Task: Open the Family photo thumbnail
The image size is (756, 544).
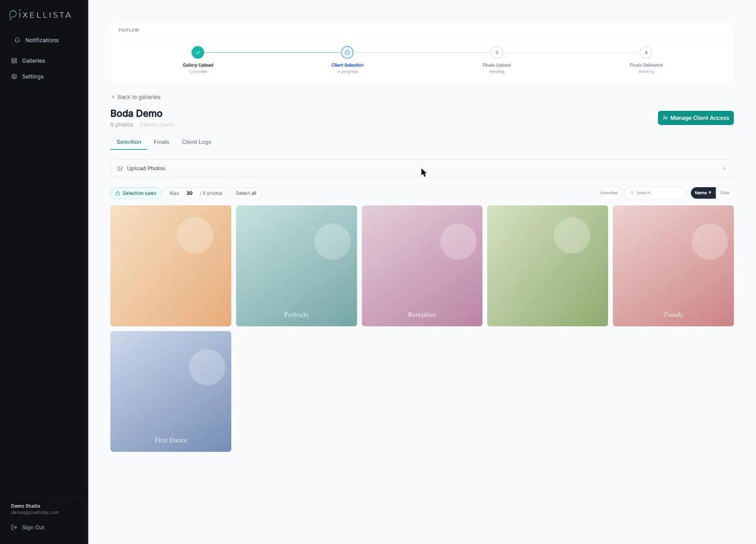Action: 673,266
